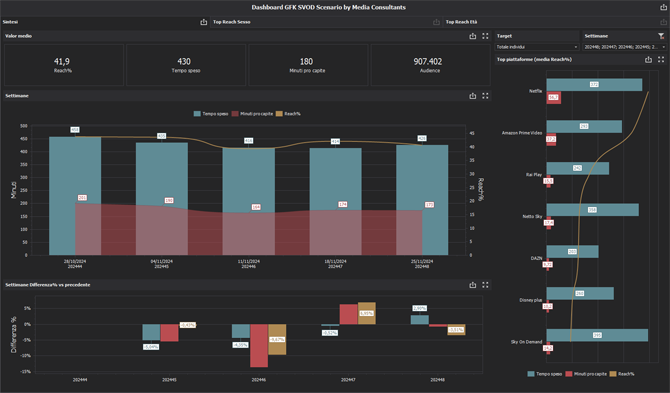Open Top piattaforme panel in fullscreen
The width and height of the screenshot is (670, 393).
click(x=661, y=59)
